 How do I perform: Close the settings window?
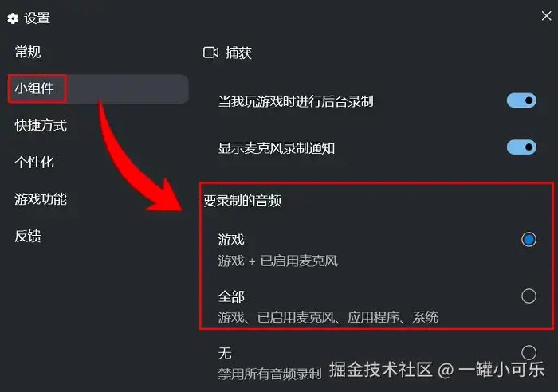coord(546,16)
